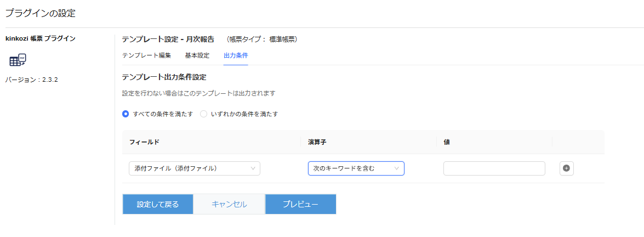This screenshot has width=644, height=237.
Task: Click the kinkozi plugin table icon
Action: click(x=18, y=60)
